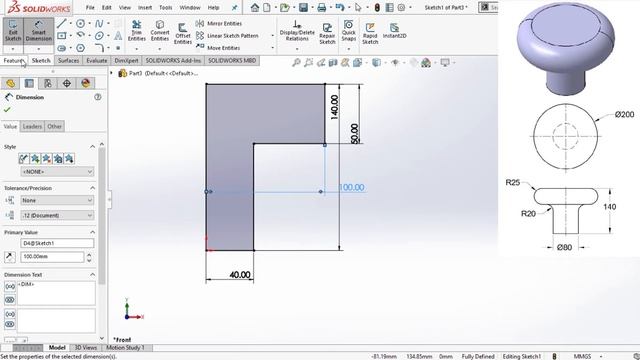Click the Undo arrow icon

[339, 7]
